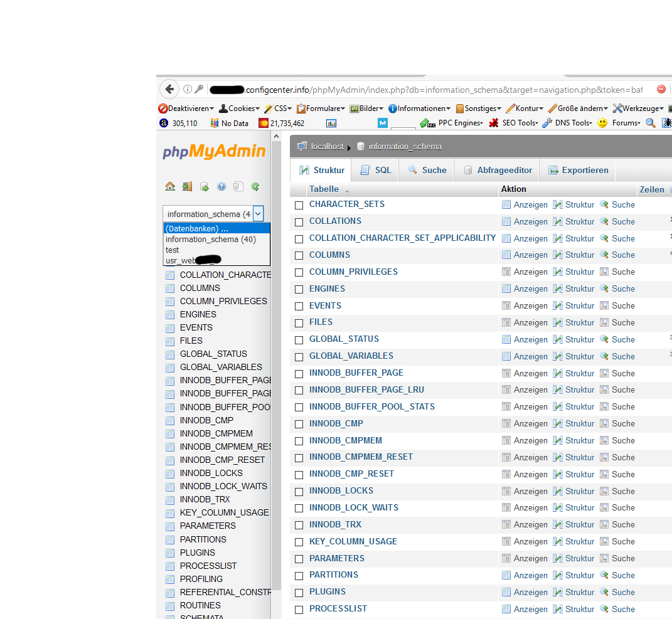The height and width of the screenshot is (619, 672).
Task: Click the site info icon in address bar
Action: (x=187, y=89)
